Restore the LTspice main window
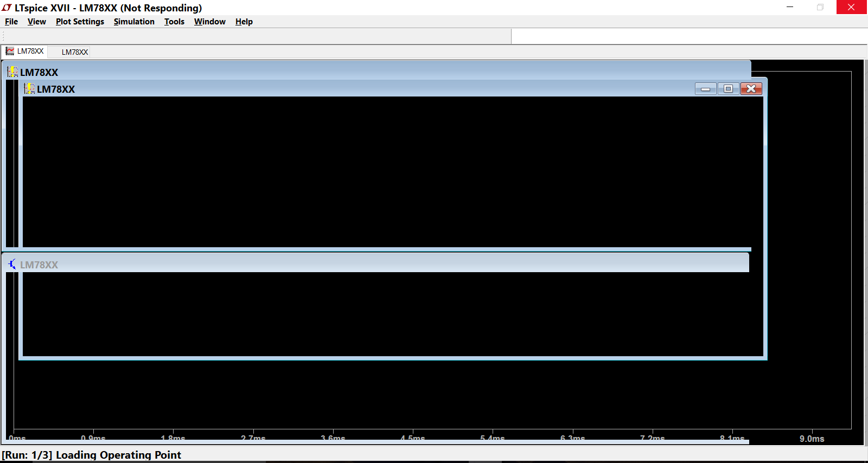The image size is (868, 463). (820, 7)
